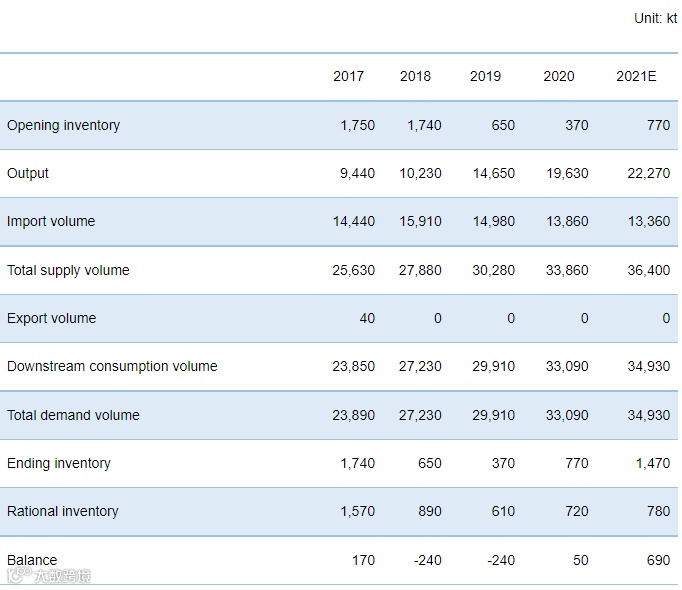The width and height of the screenshot is (682, 590).
Task: Click the Total supply volume label
Action: point(68,270)
